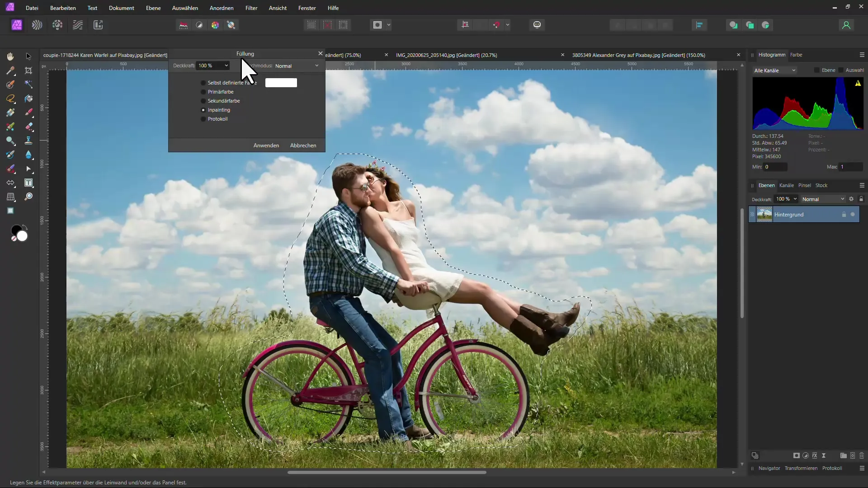868x488 pixels.
Task: Expand the quick mask toolbar dropdown arrow
Action: click(389, 25)
